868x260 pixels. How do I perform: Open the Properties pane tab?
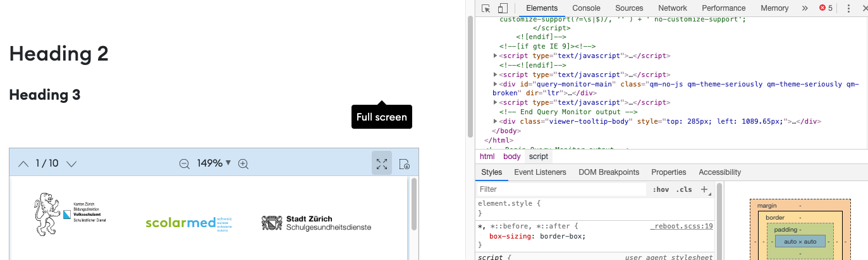click(668, 172)
